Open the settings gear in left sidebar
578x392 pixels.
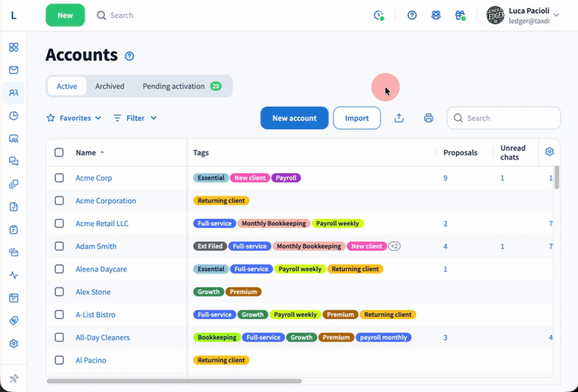point(14,344)
